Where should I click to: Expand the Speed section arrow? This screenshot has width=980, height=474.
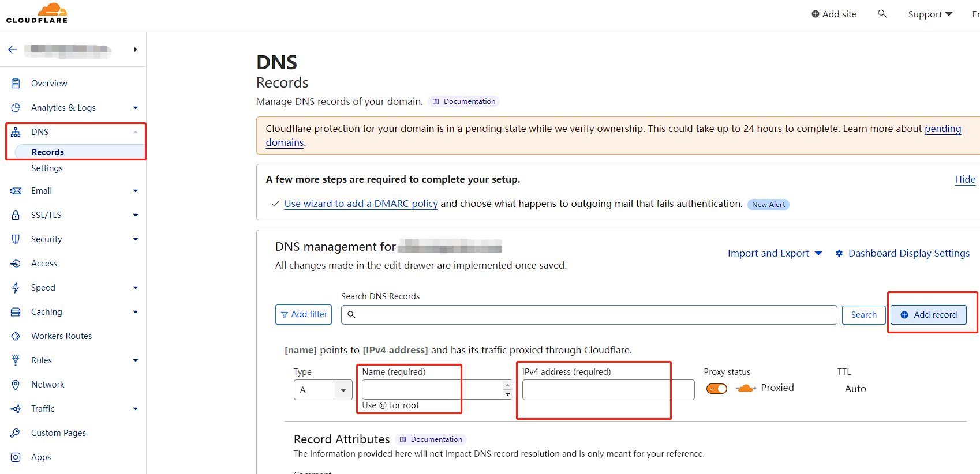point(136,288)
